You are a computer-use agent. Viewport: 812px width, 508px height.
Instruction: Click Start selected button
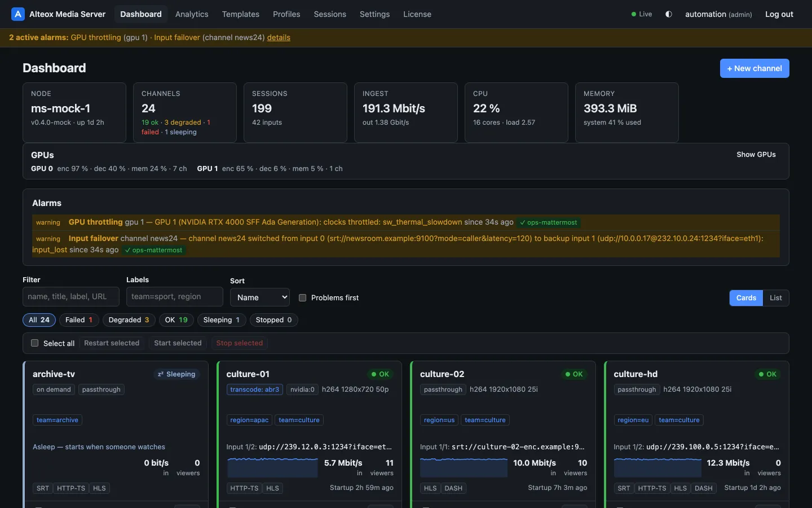[178, 343]
